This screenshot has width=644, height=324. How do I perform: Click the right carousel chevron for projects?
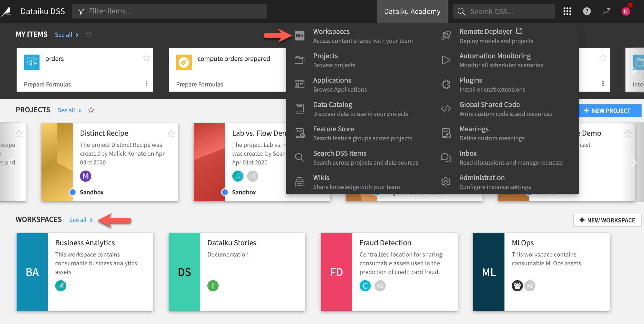click(x=634, y=162)
